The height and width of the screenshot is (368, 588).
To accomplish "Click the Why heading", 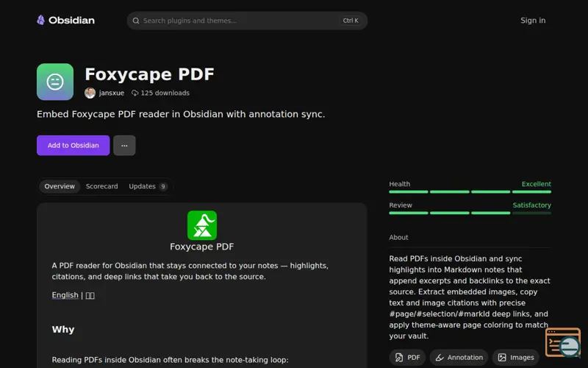I will click(x=63, y=329).
